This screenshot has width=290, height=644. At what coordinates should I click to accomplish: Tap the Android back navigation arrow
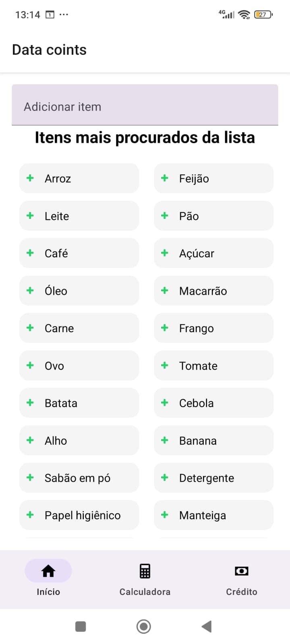(x=207, y=626)
